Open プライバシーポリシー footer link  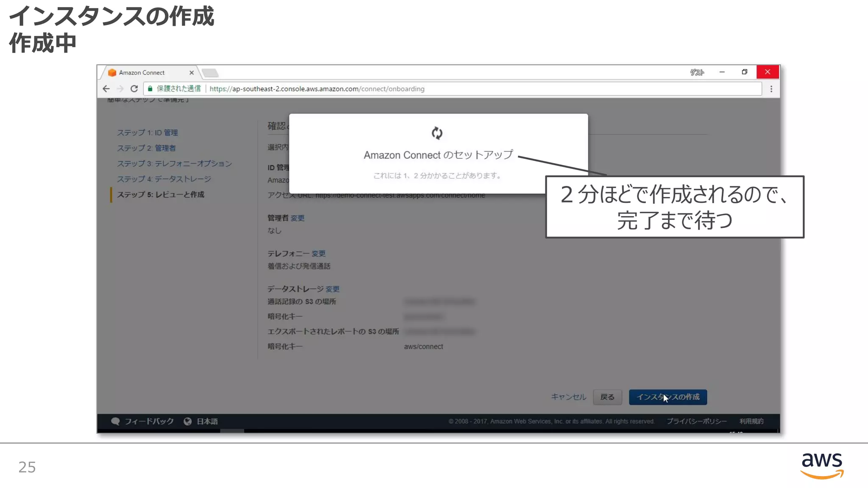tap(696, 421)
